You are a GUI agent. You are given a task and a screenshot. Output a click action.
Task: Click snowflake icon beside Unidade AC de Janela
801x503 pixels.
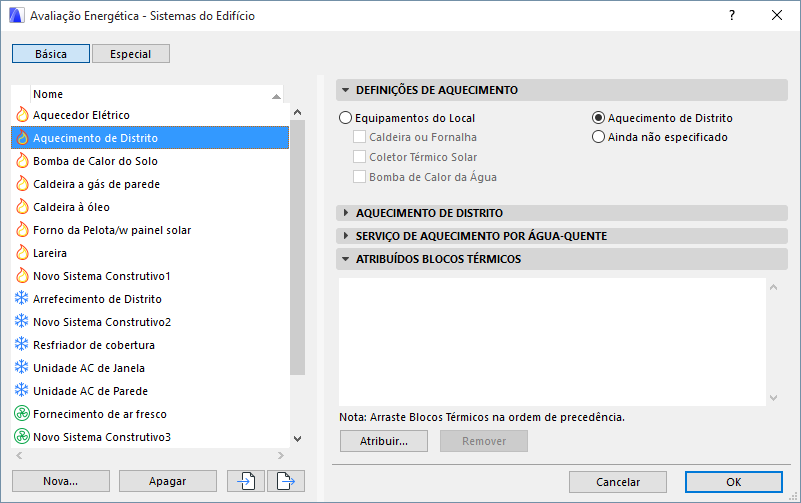(22, 368)
